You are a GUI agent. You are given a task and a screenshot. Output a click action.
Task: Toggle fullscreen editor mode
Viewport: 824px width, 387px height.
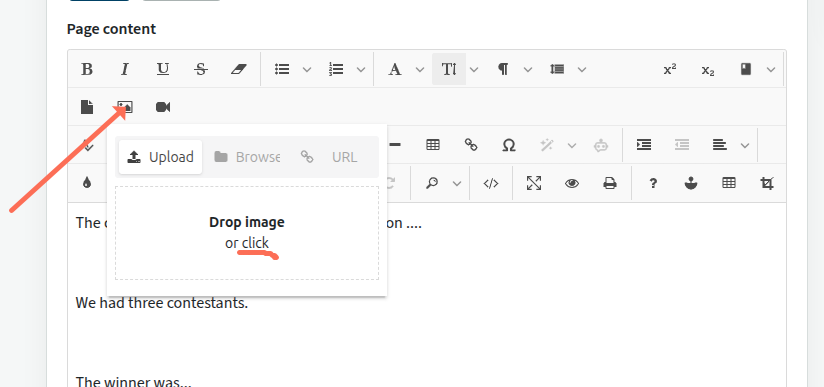[x=534, y=183]
